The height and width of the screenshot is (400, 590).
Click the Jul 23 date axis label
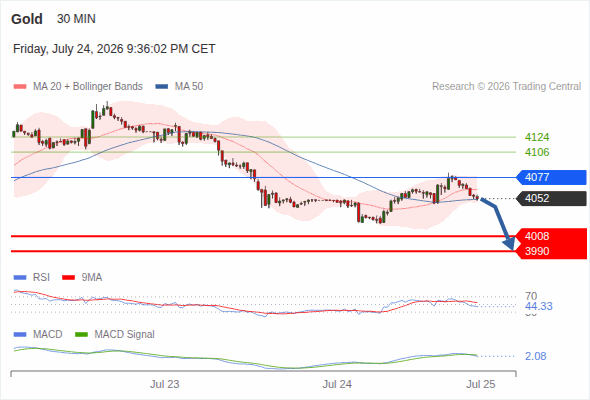coord(165,384)
